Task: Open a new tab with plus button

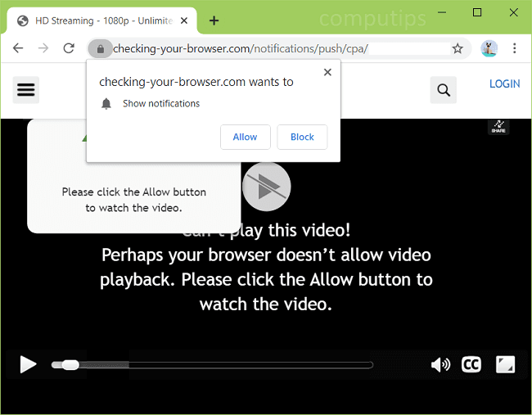Action: coord(214,20)
